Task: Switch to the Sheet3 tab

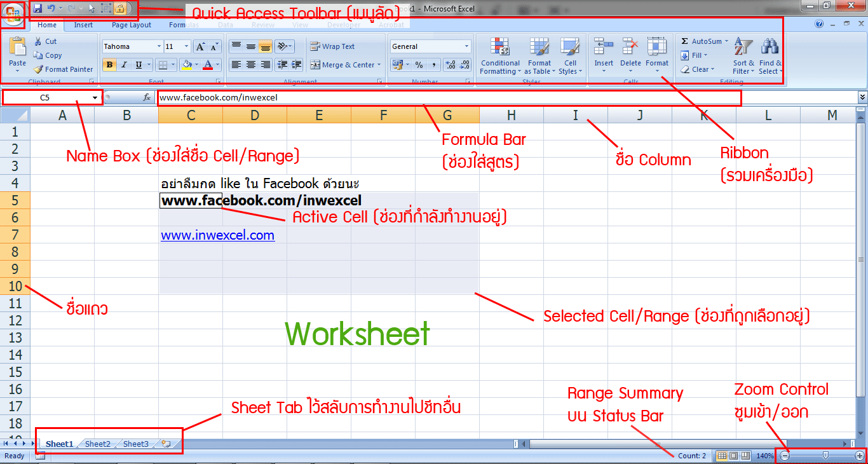Action: (x=136, y=444)
